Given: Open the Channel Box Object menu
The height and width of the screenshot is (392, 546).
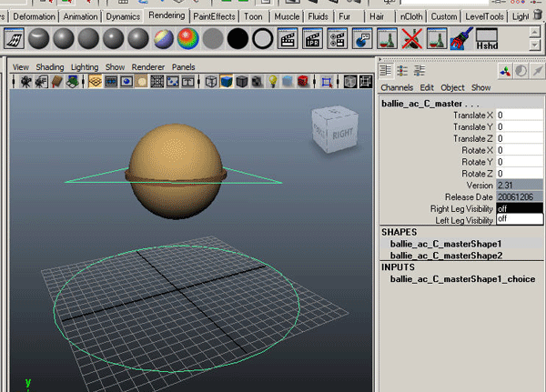Looking at the screenshot, I should pos(452,87).
